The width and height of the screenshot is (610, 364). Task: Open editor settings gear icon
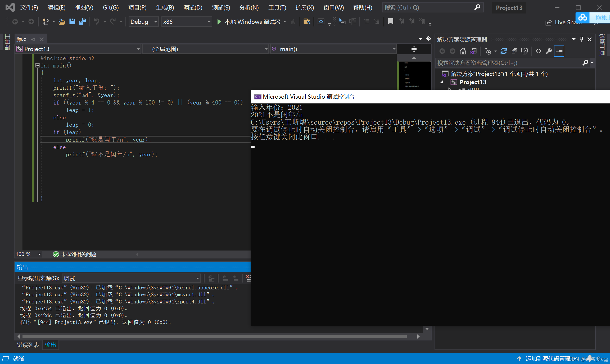429,39
